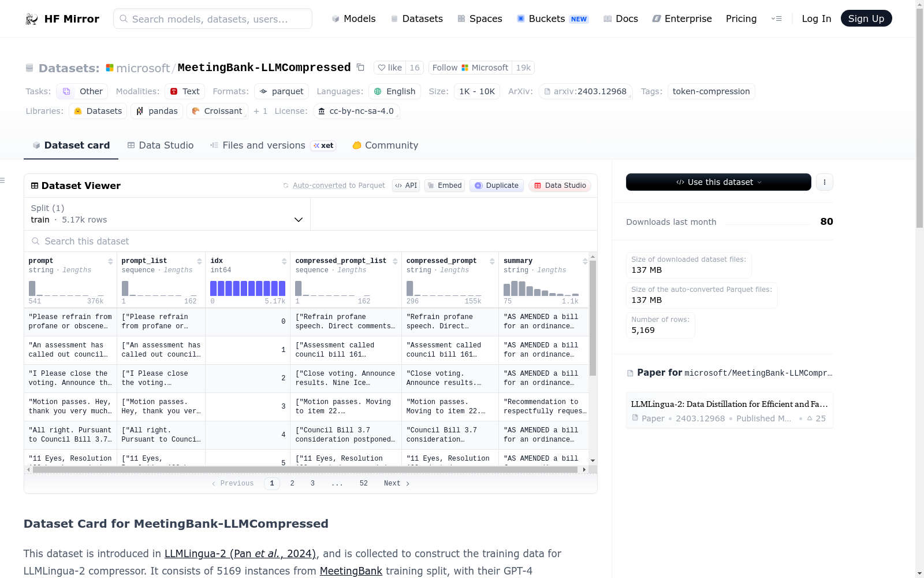Open the Pricing page
924x578 pixels.
(x=741, y=18)
